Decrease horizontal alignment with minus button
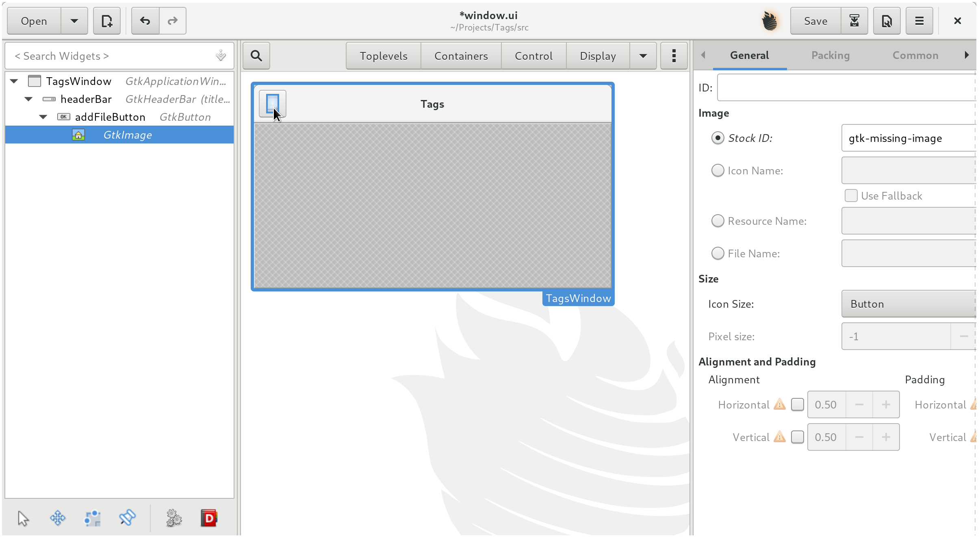The width and height of the screenshot is (980, 539). pos(859,404)
